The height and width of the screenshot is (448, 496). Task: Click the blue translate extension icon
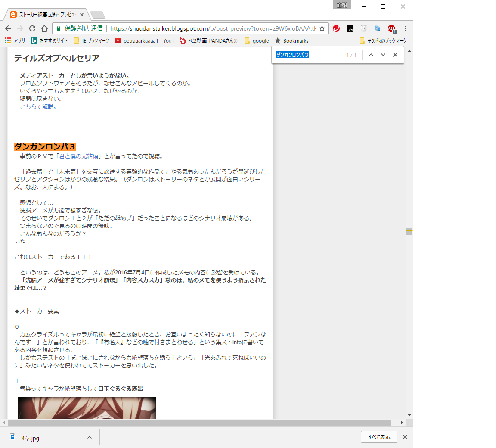pos(377,28)
